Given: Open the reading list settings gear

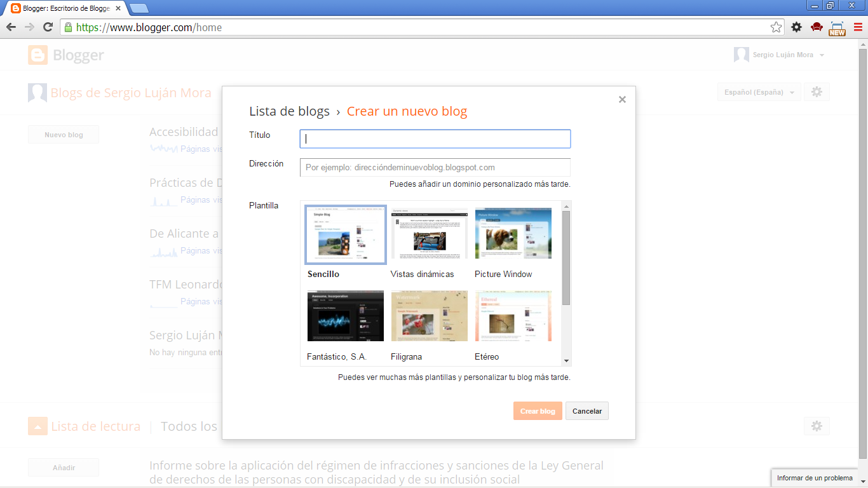Looking at the screenshot, I should tap(817, 426).
